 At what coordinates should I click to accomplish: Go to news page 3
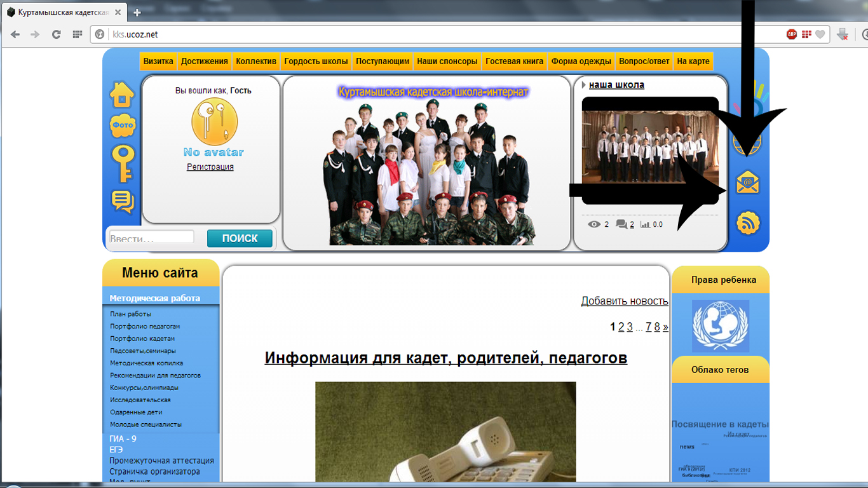(630, 327)
